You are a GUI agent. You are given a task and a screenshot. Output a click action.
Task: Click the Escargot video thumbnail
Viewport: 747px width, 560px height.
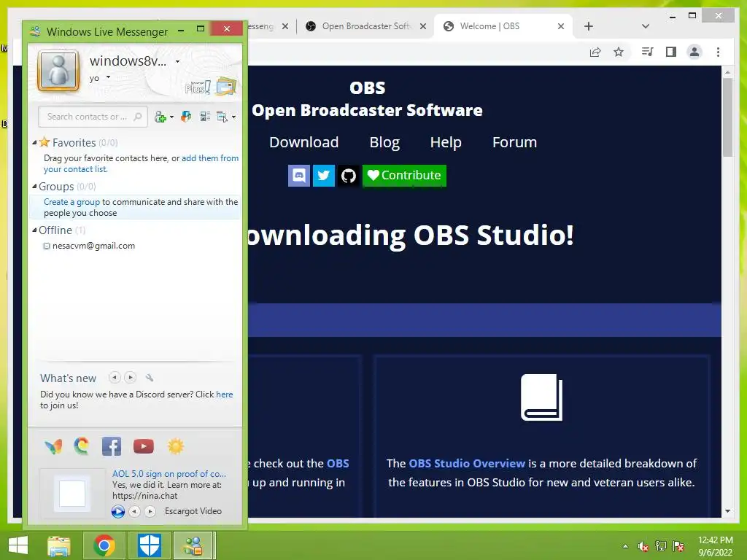pos(72,494)
